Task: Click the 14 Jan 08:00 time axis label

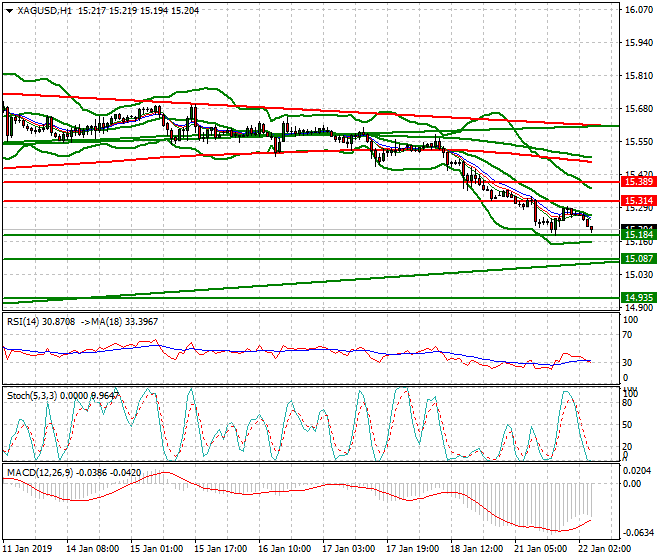Action: (x=92, y=549)
